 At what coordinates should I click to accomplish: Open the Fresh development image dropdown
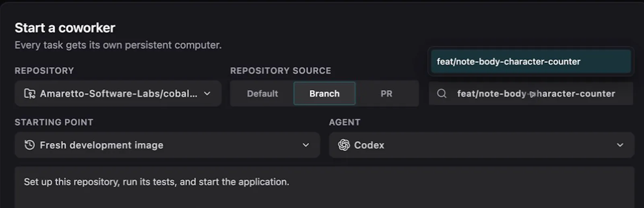167,145
